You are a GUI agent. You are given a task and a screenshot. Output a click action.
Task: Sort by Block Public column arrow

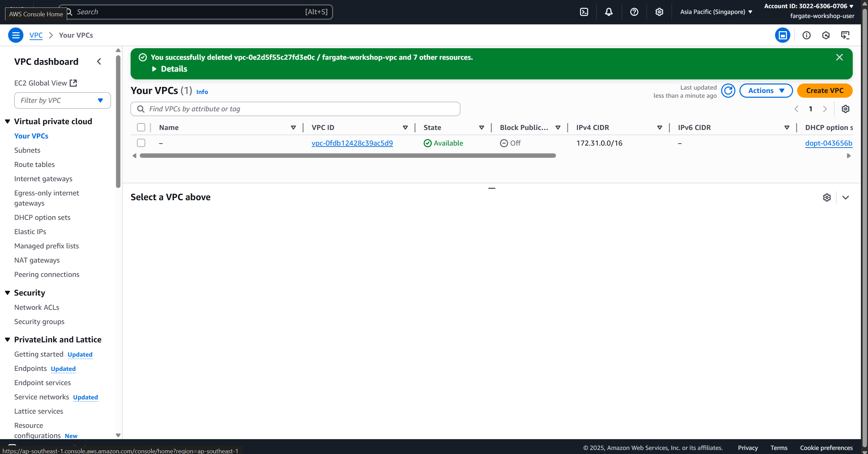coord(558,128)
